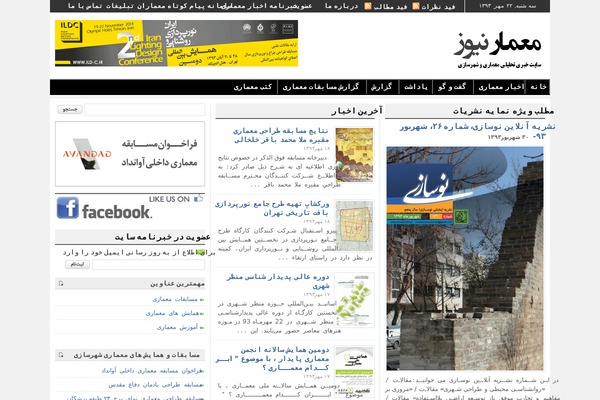The image size is (600, 400).
Task: Open نتایج مسابقه طراحی معماری مقبره article title
Action: (x=281, y=136)
